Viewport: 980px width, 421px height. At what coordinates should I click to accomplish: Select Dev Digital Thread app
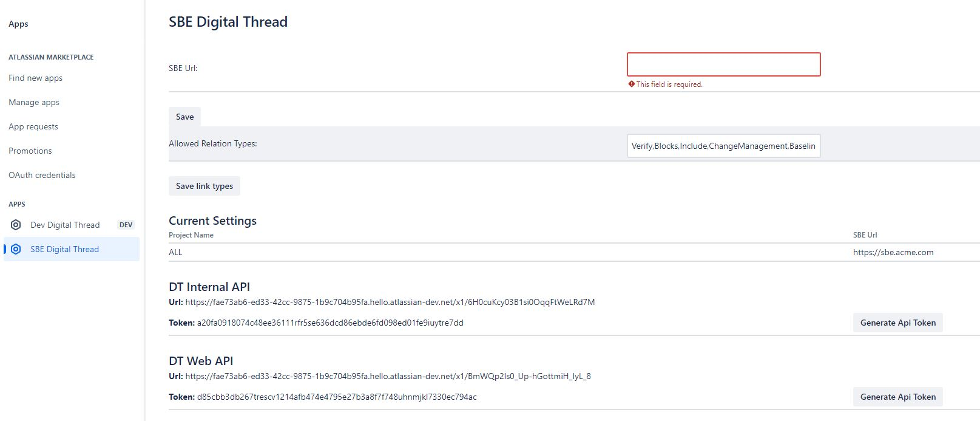tap(65, 225)
